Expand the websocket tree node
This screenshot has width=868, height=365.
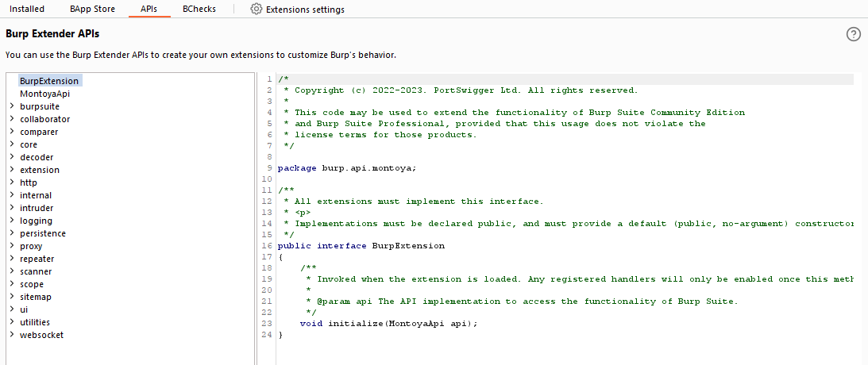point(12,335)
